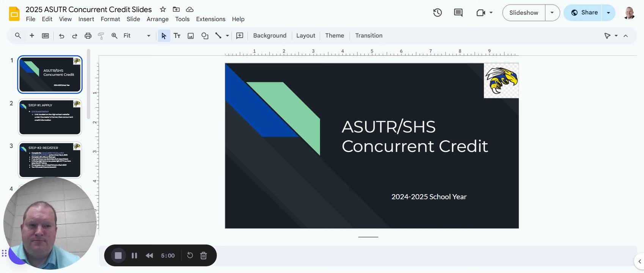Stop the screen recording
This screenshot has height=273, width=644.
point(118,256)
